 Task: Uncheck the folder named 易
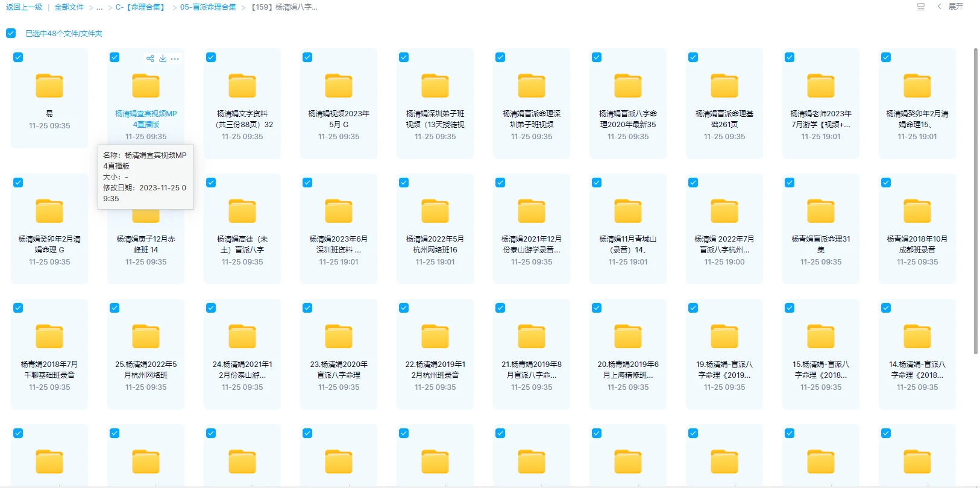click(x=18, y=57)
